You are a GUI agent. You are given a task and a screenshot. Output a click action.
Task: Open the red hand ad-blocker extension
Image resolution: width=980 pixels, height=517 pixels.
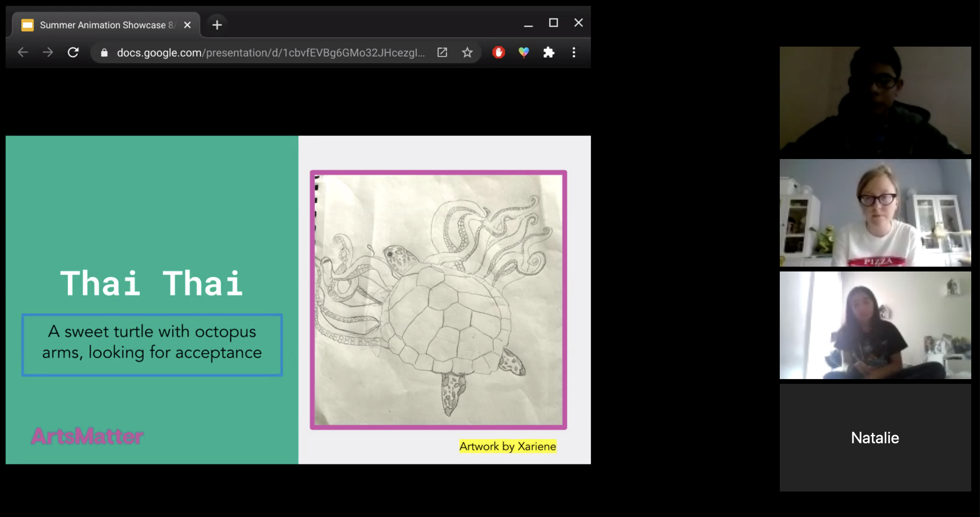pos(499,52)
